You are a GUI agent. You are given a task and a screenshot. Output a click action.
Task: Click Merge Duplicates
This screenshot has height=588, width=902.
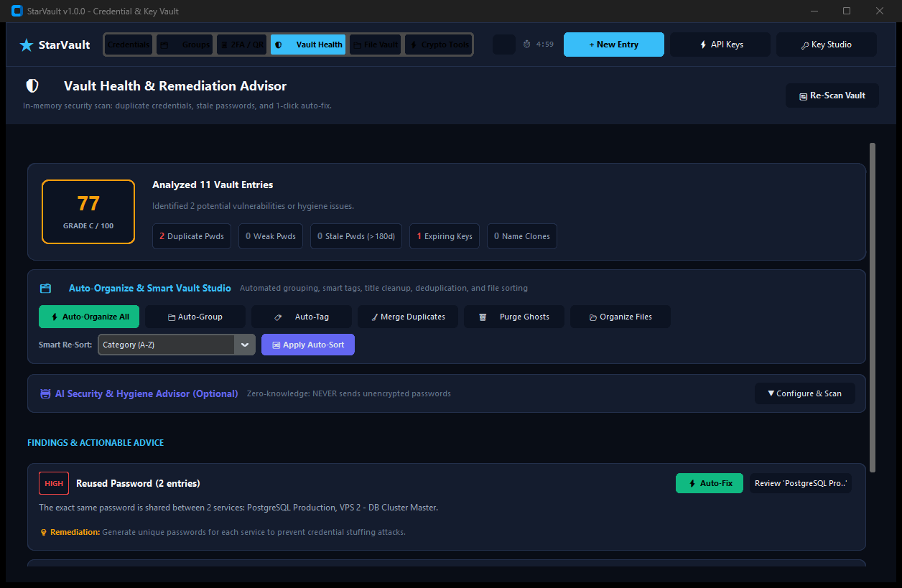click(x=408, y=317)
